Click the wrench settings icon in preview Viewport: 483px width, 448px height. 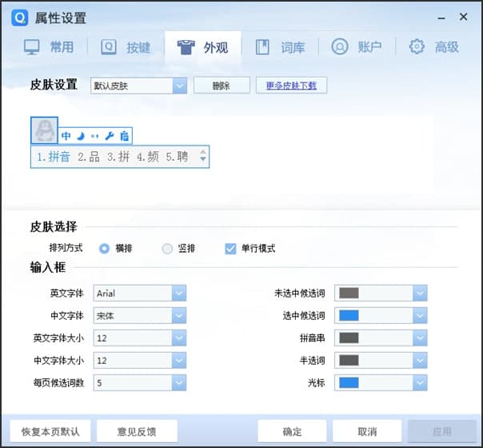pyautogui.click(x=110, y=136)
